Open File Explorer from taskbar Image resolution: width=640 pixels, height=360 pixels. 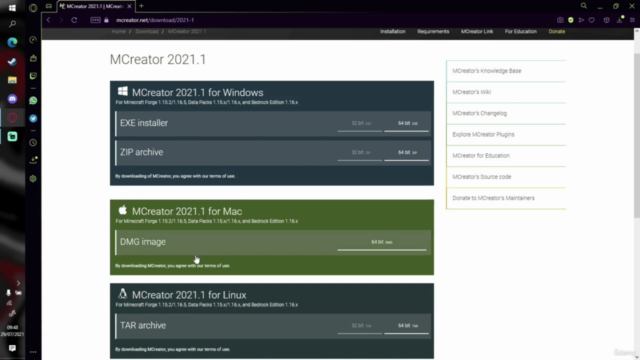[x=12, y=80]
